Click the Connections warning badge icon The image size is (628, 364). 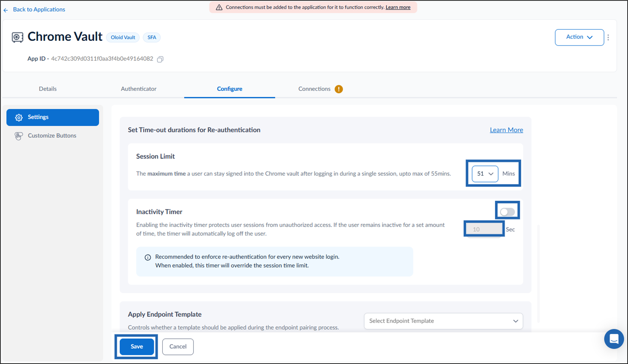[x=339, y=89]
